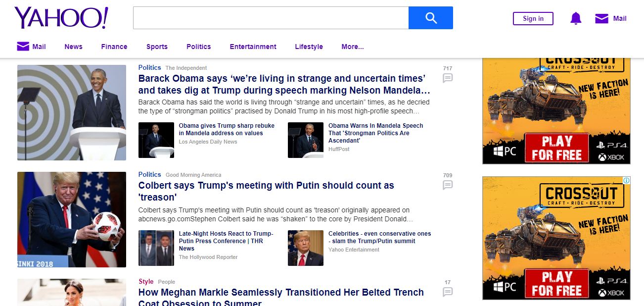The image size is (644, 306).
Task: Open Mail from the top-right envelope icon
Action: coord(601,19)
